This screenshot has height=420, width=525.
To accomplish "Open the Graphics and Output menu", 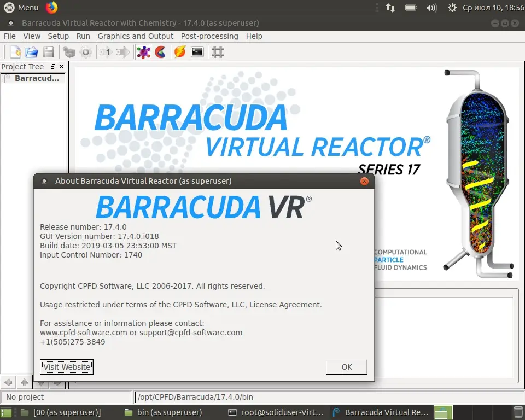I will [x=135, y=36].
